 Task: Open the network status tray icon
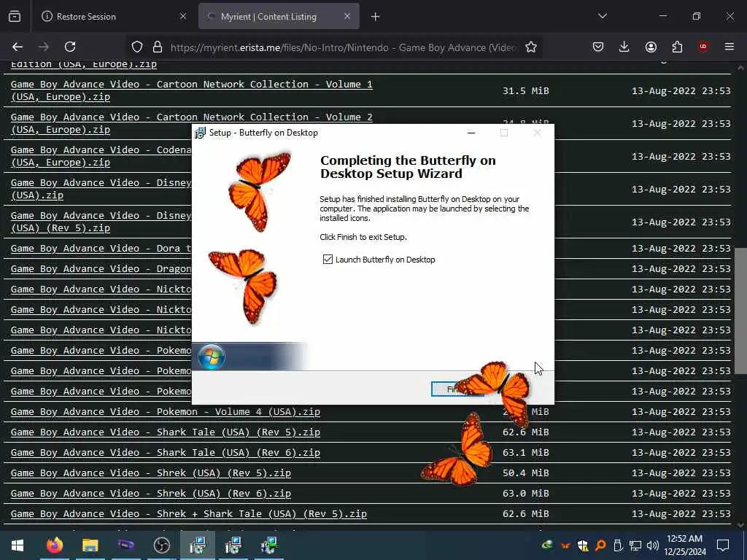635,545
